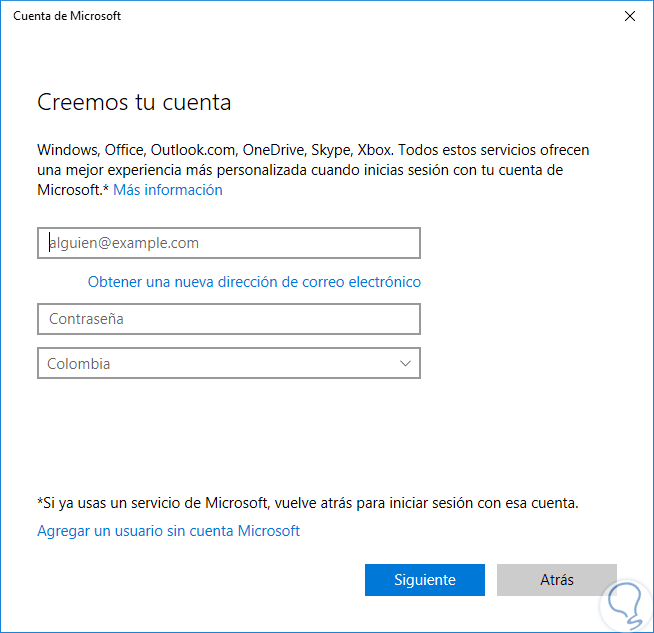Viewport: 654px width, 633px height.
Task: Click the footnote about using a Microsoft service
Action: coord(308,502)
